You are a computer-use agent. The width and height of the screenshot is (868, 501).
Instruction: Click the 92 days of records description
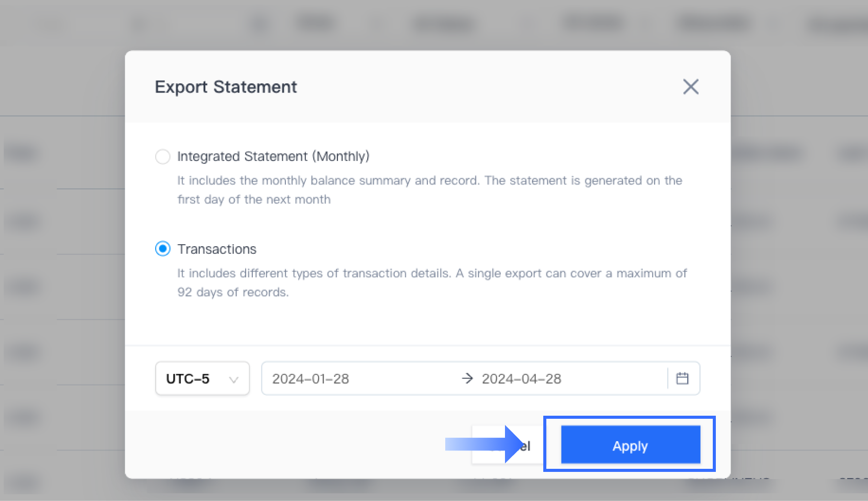(x=233, y=292)
